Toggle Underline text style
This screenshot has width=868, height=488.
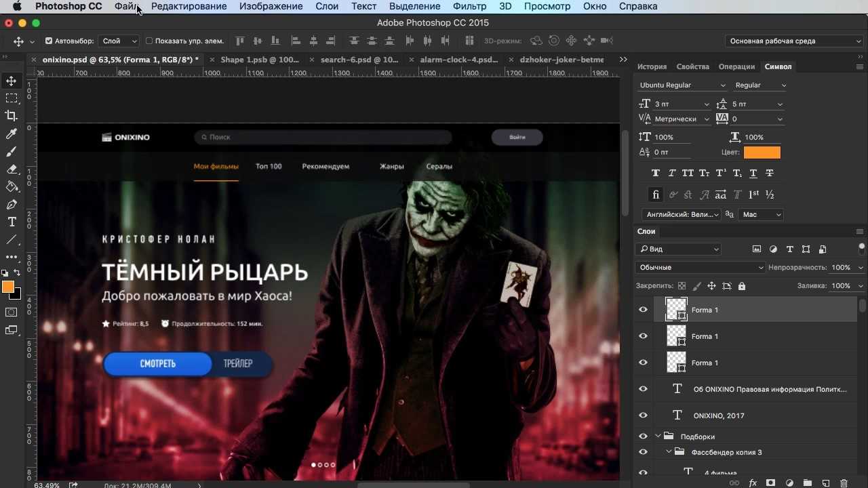pos(753,174)
